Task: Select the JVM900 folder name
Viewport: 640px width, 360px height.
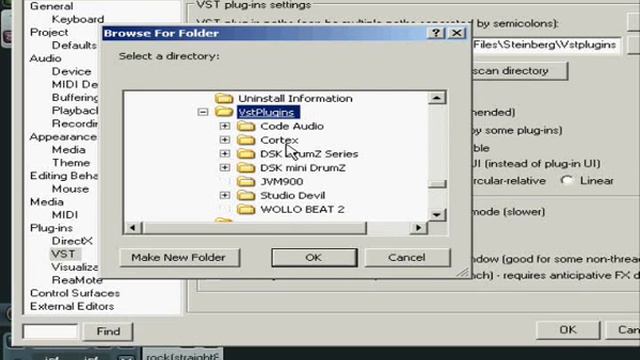Action: pos(282,182)
